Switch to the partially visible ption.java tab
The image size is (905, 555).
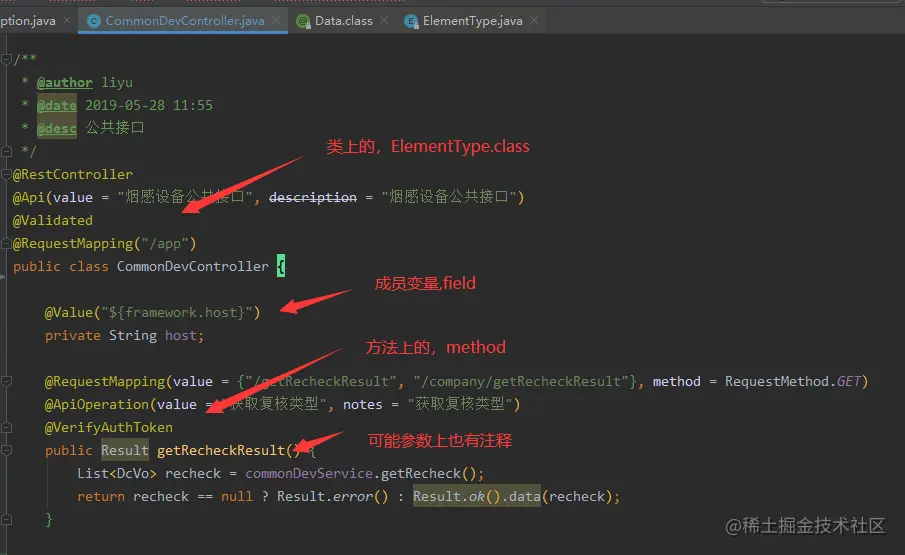point(28,21)
